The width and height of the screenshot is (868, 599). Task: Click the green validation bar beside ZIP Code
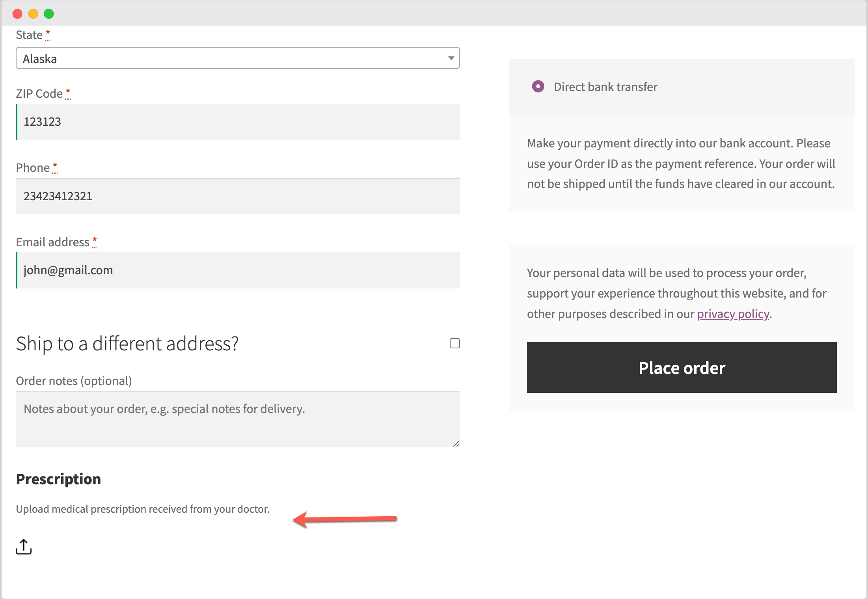click(x=17, y=122)
